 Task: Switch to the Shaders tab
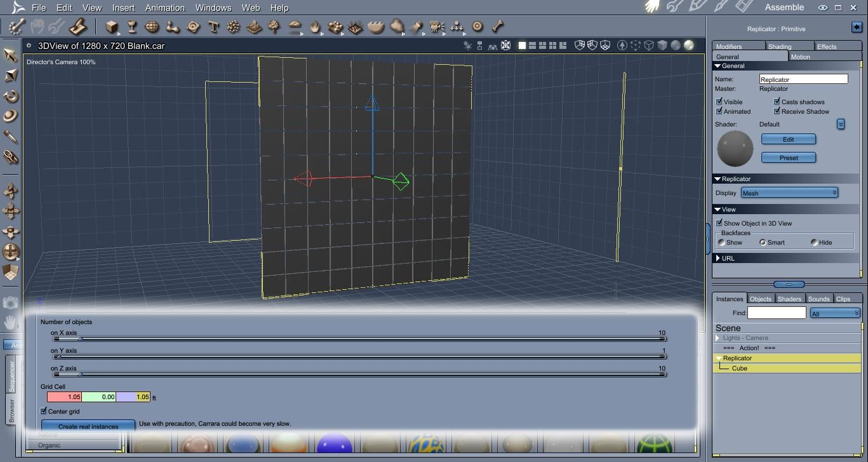click(789, 299)
